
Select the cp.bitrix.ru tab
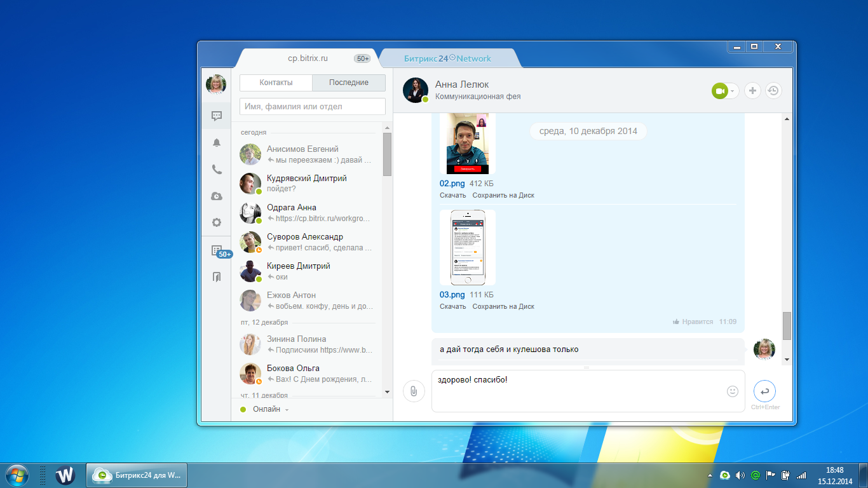pyautogui.click(x=308, y=58)
